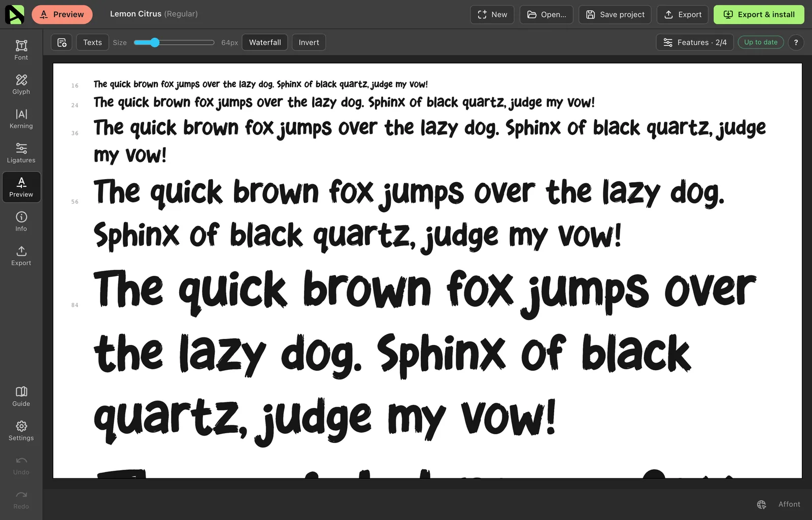Click Save project
Viewport: 812px width, 520px height.
tap(615, 15)
